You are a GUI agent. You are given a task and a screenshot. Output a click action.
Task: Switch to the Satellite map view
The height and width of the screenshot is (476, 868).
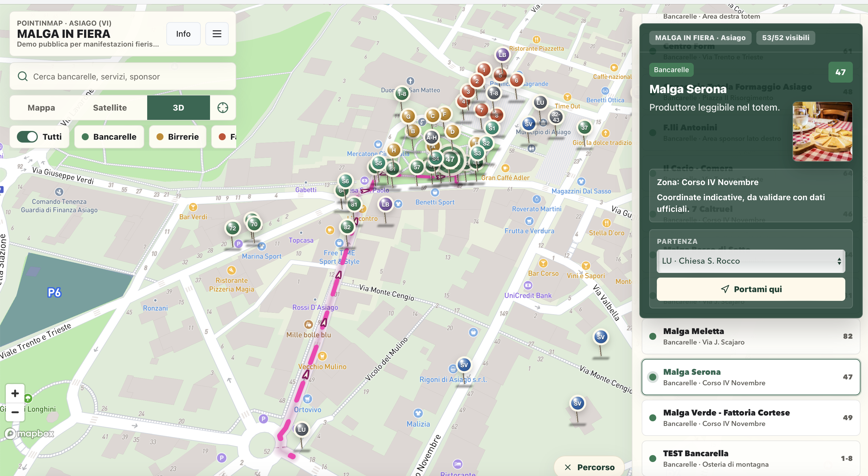(110, 108)
